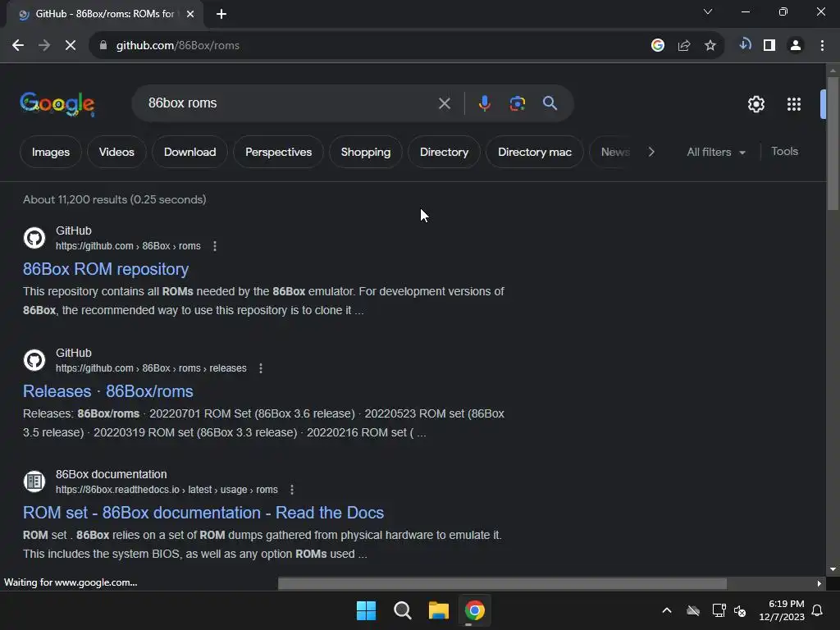Click the horizontal scrollbar thumb
This screenshot has width=840, height=630.
[503, 583]
